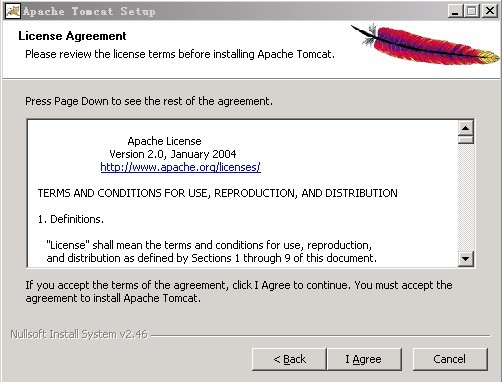Minimize the Apache Tomcat Setup window
This screenshot has height=382, width=502.
coord(455,11)
